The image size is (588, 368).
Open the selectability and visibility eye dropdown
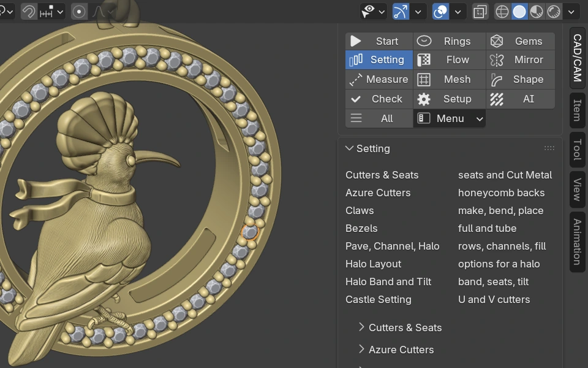pos(373,12)
